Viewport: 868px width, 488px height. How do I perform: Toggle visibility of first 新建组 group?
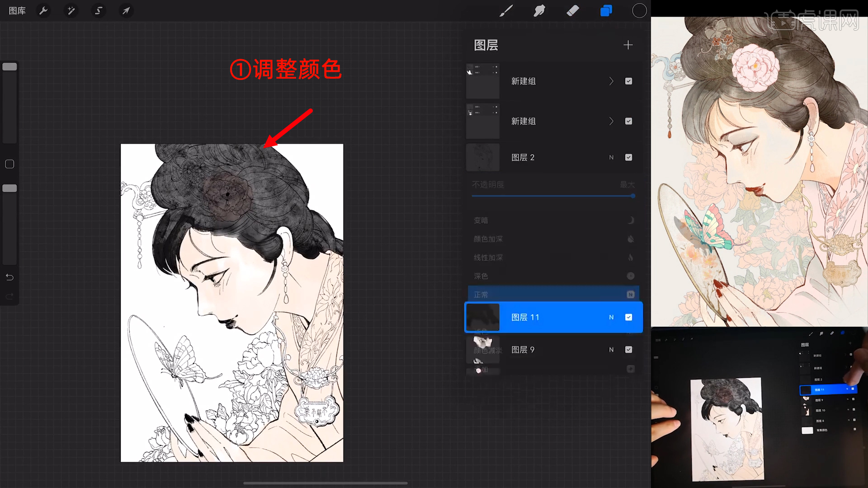(x=628, y=81)
